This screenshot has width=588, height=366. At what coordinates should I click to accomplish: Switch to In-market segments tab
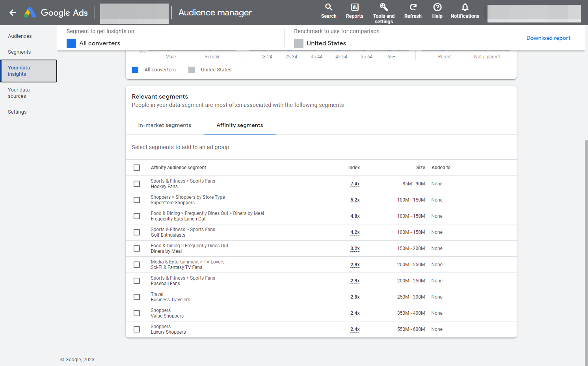(165, 125)
